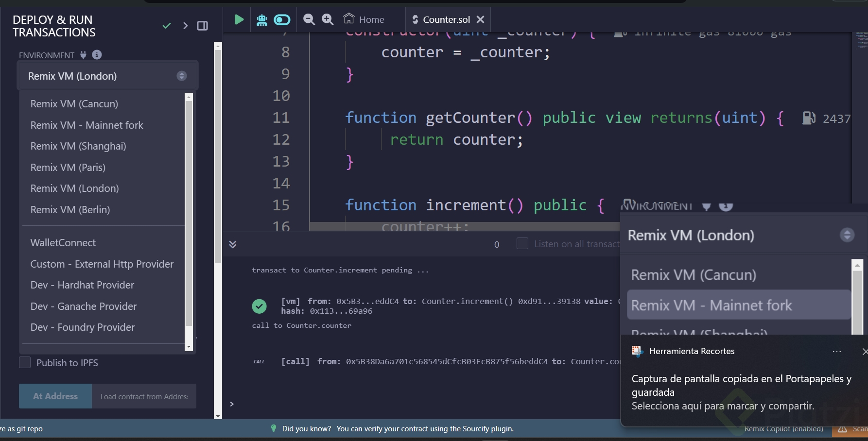Select Custom - External Http Provider
Screen dimensions: 868x441
102,264
